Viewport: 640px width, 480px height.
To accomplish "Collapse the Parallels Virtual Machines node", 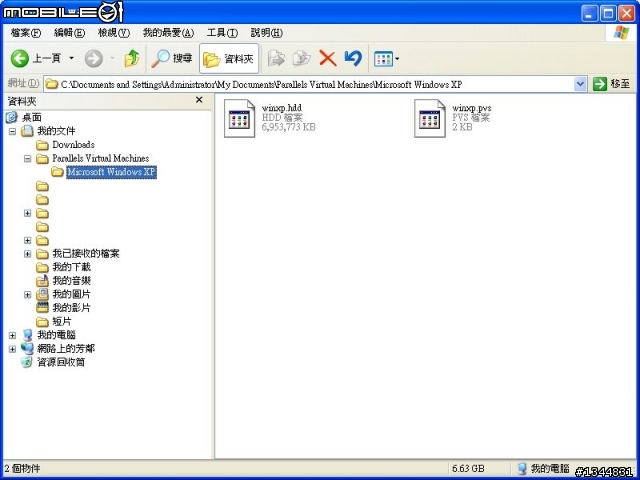I will tap(27, 158).
